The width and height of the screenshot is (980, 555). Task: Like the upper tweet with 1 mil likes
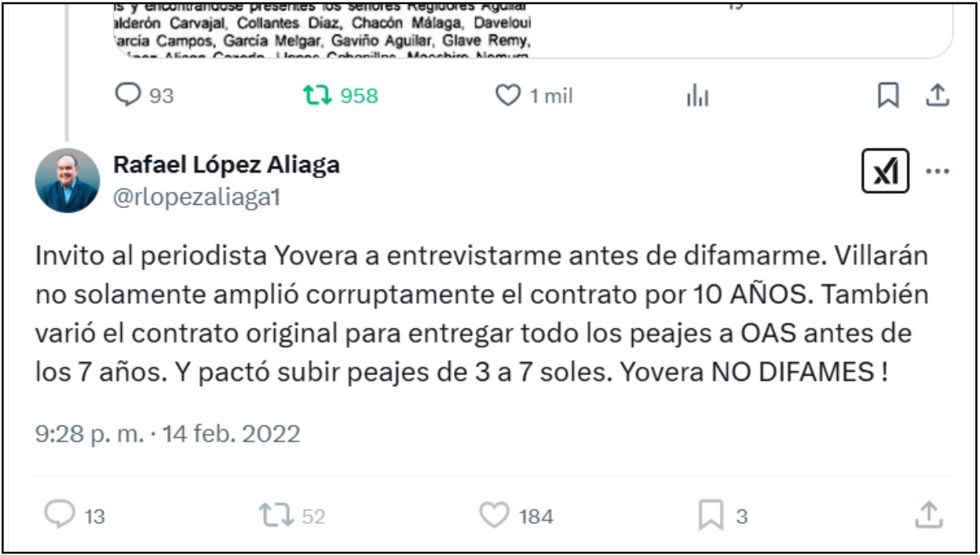point(534,96)
